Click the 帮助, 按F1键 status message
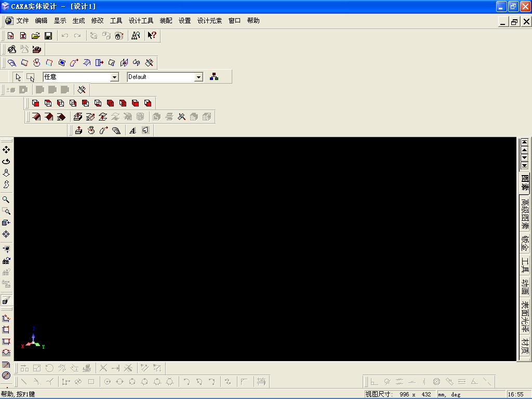Image resolution: width=532 pixels, height=399 pixels. pyautogui.click(x=18, y=394)
